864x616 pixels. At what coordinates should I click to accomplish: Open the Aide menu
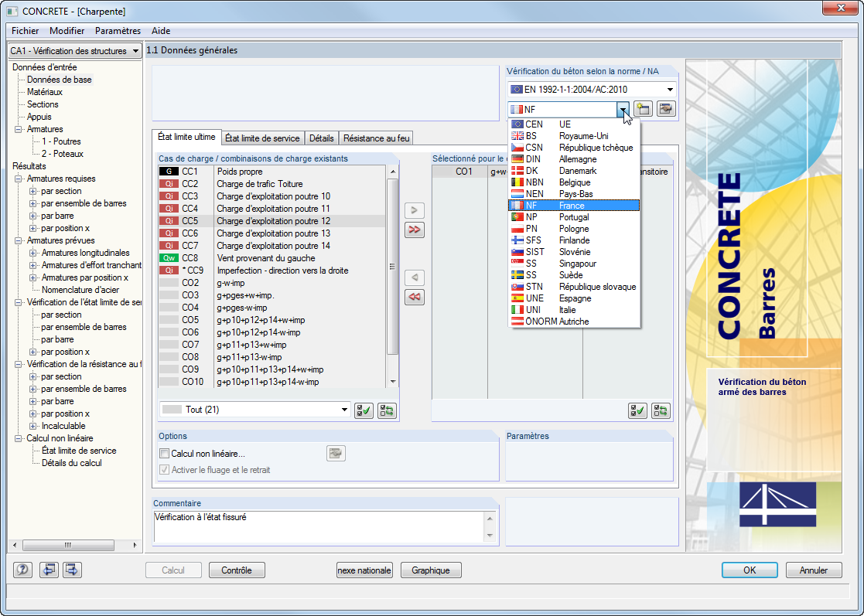pos(161,31)
